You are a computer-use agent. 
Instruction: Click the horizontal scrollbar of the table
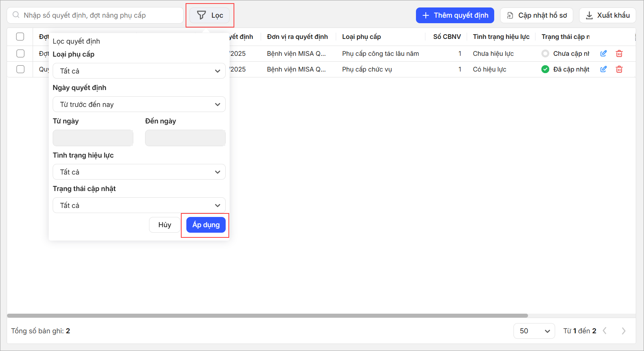pos(267,316)
